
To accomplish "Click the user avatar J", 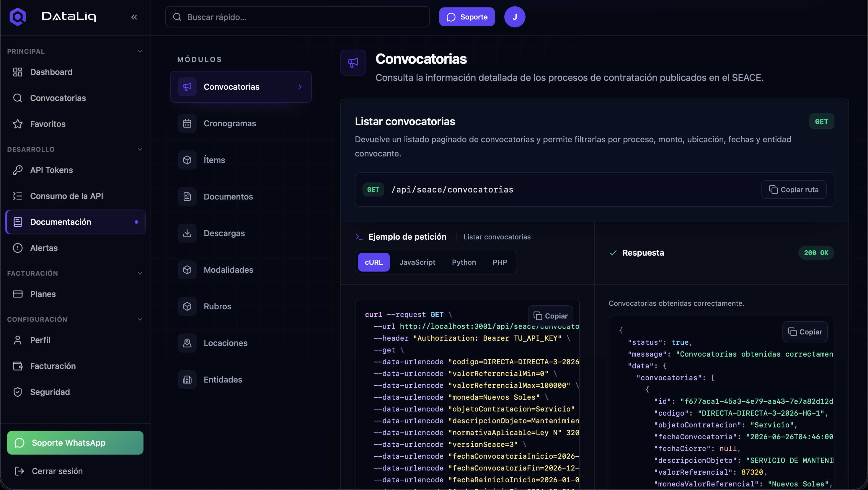I will tap(515, 17).
